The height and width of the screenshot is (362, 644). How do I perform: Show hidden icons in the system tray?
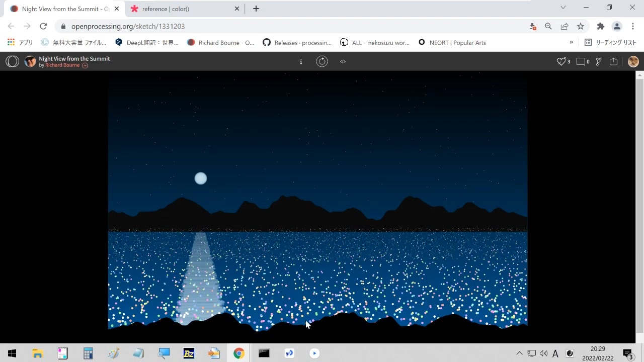click(x=519, y=353)
